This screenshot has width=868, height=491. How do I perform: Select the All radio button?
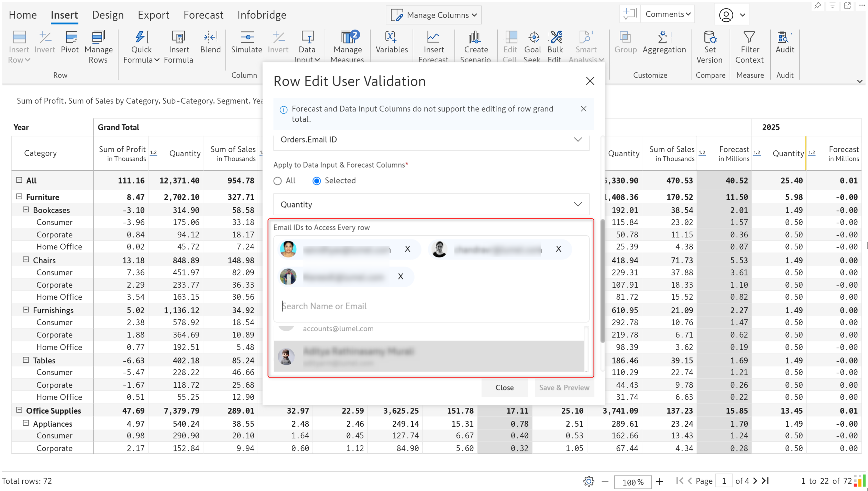click(277, 181)
